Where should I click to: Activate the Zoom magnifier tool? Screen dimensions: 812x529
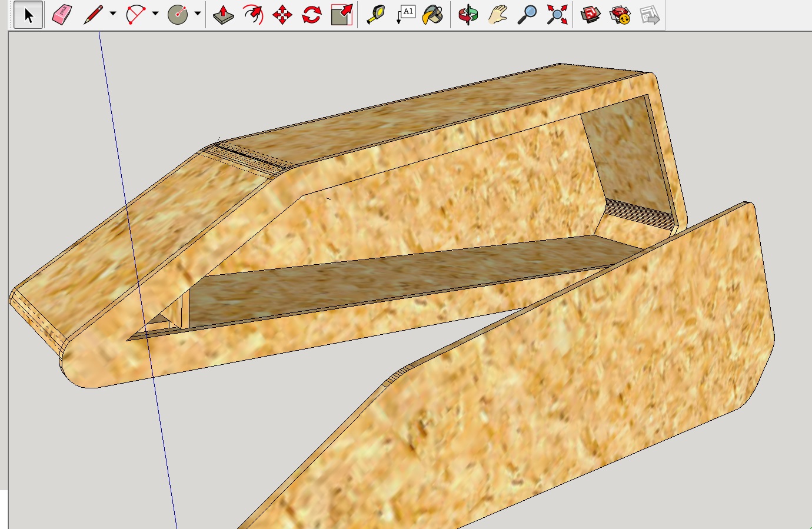[527, 15]
